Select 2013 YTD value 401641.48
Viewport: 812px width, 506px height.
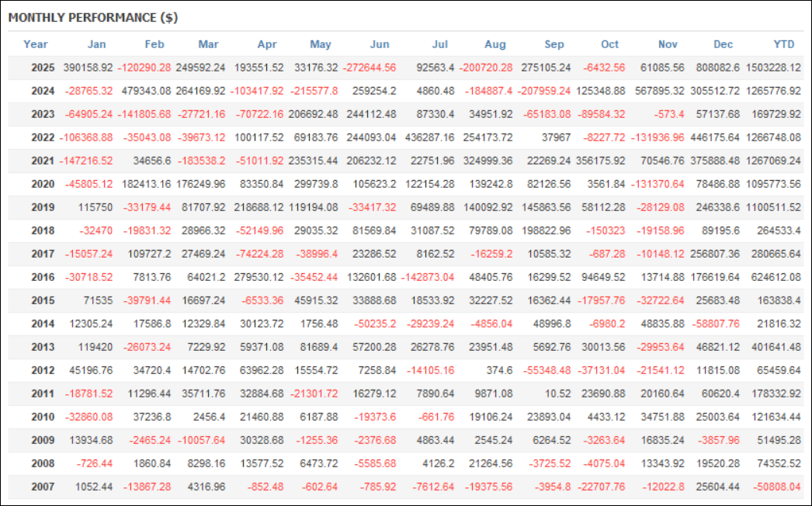click(775, 347)
